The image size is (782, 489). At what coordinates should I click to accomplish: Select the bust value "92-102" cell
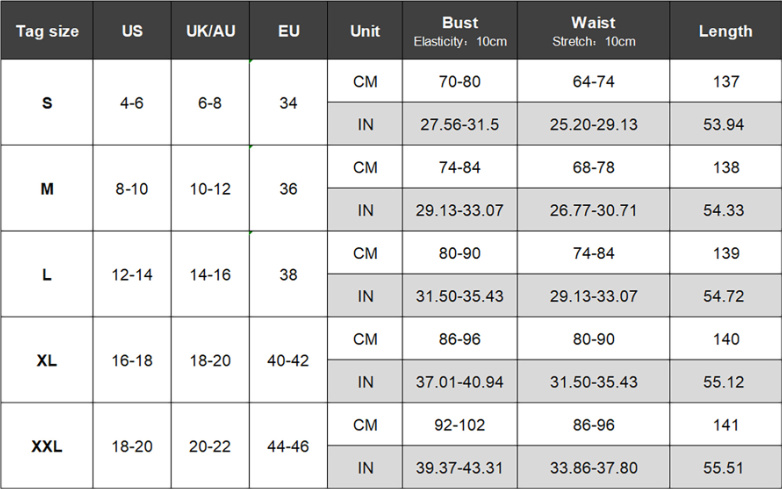tap(460, 425)
